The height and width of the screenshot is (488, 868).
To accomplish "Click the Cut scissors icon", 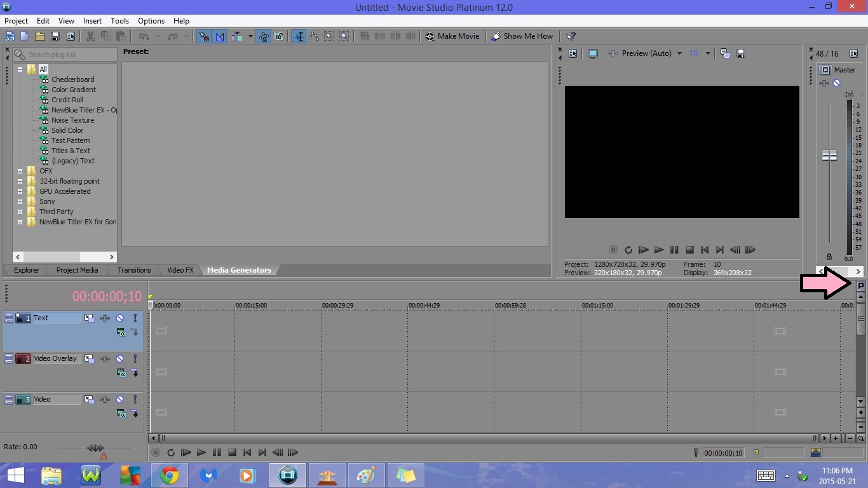I will (x=90, y=36).
